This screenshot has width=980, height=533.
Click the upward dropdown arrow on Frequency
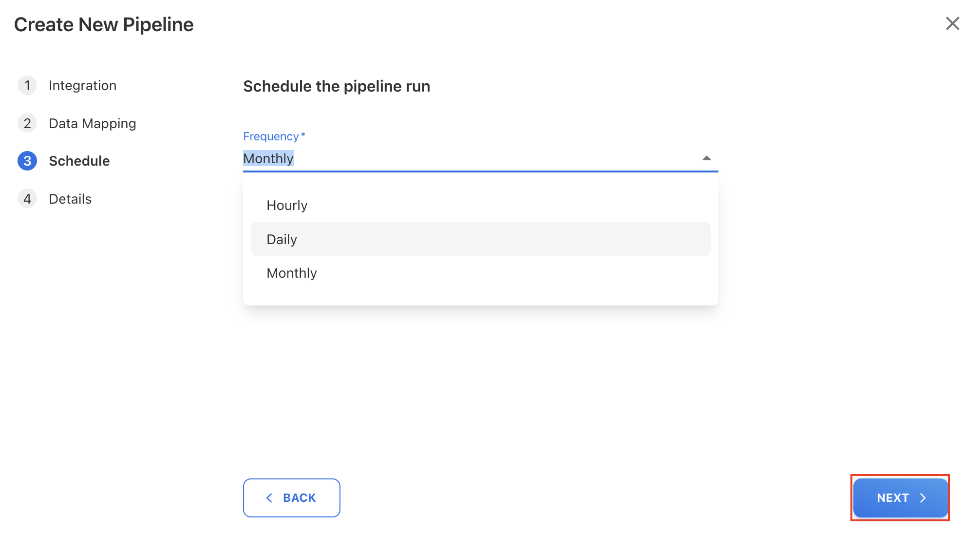point(706,158)
